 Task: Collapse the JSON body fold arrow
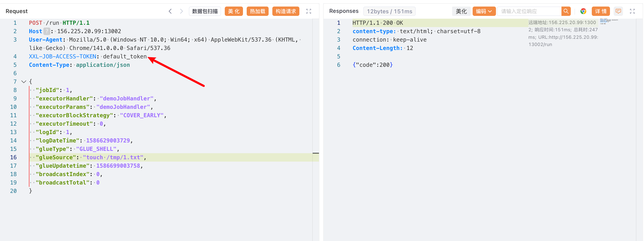24,82
